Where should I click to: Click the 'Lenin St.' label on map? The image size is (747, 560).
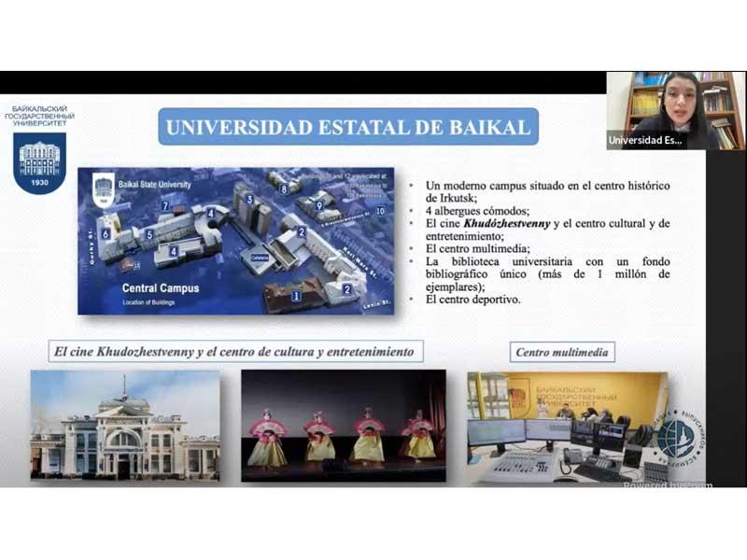[x=377, y=304]
